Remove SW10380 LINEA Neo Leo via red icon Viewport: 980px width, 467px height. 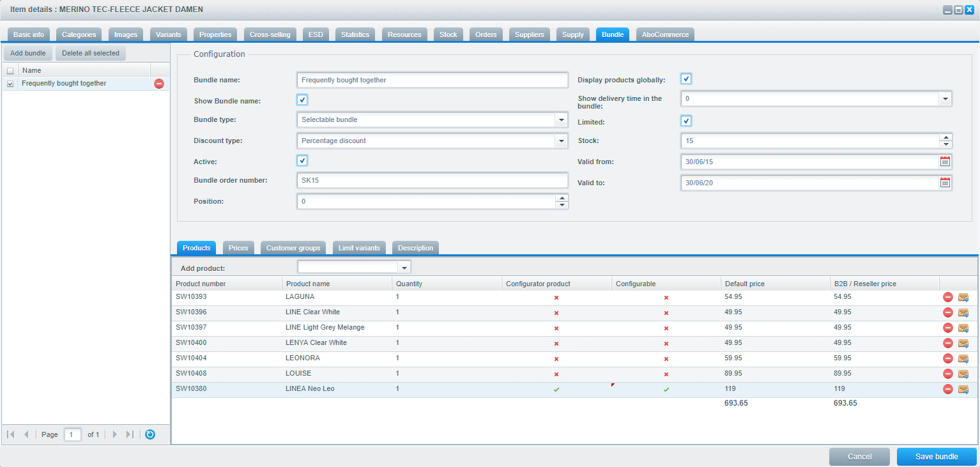948,389
